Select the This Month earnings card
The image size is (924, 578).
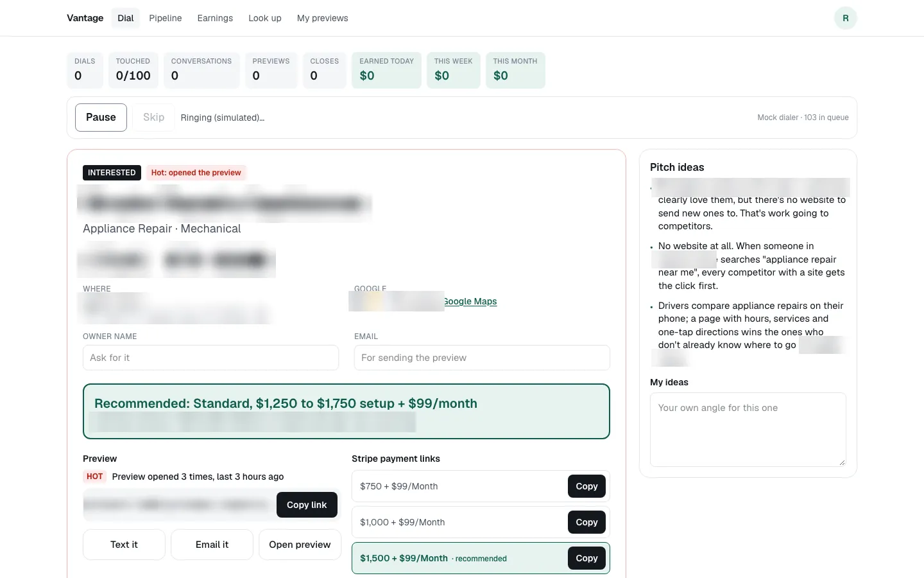tap(515, 70)
